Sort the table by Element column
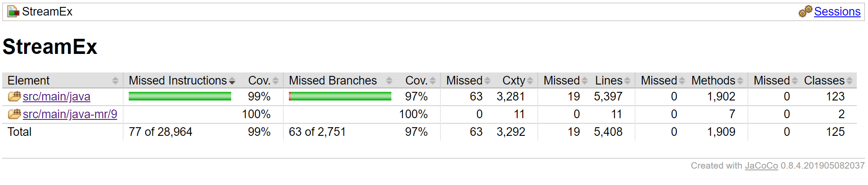Image resolution: width=868 pixels, height=185 pixels. [28, 81]
